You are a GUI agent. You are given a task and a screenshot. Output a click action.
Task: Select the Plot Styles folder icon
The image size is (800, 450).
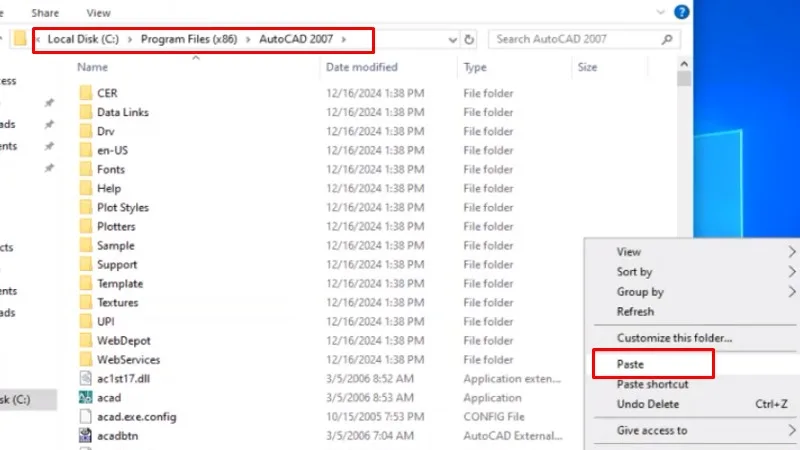pyautogui.click(x=86, y=208)
